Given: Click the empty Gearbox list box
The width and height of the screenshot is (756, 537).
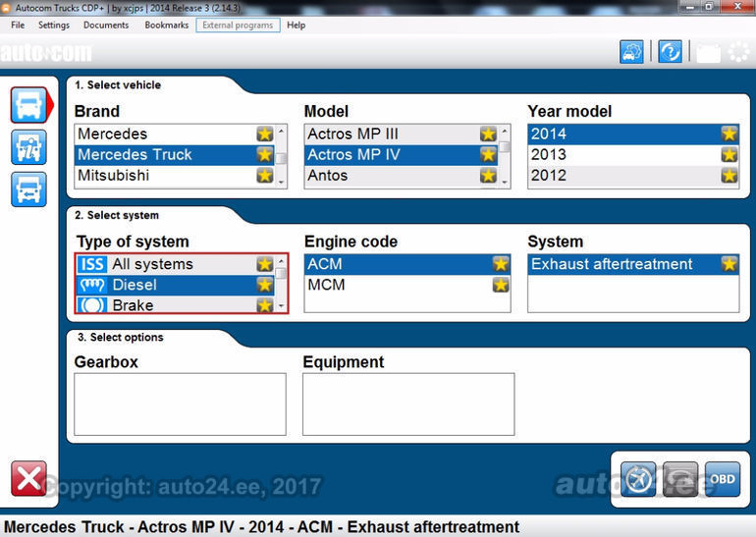Looking at the screenshot, I should coord(180,403).
